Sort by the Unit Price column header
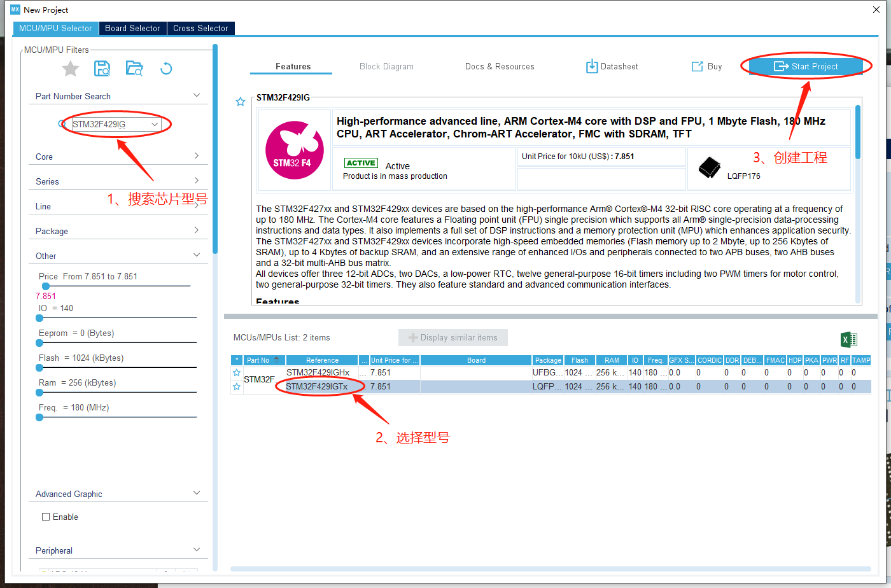Screen dimensions: 891x588 395,360
